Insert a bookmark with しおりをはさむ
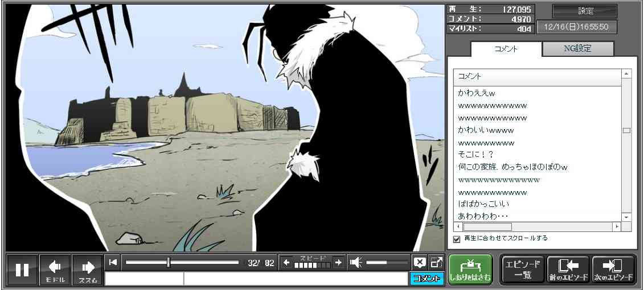The height and width of the screenshot is (290, 644). click(470, 270)
